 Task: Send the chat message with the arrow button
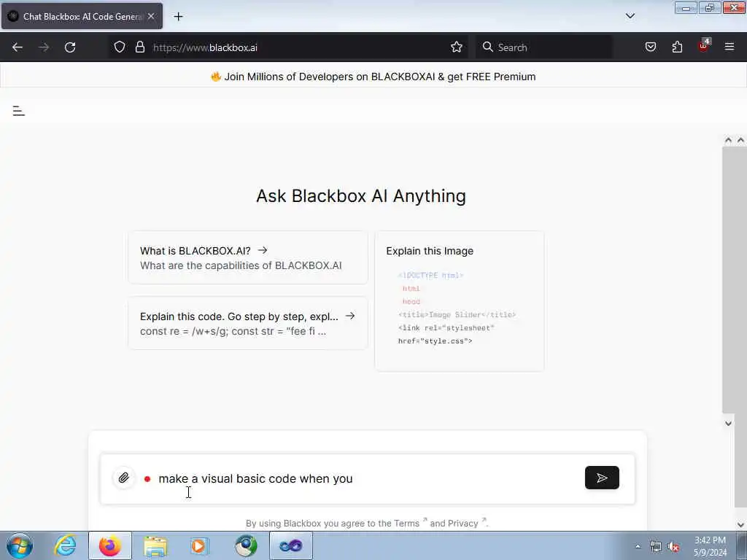(602, 478)
